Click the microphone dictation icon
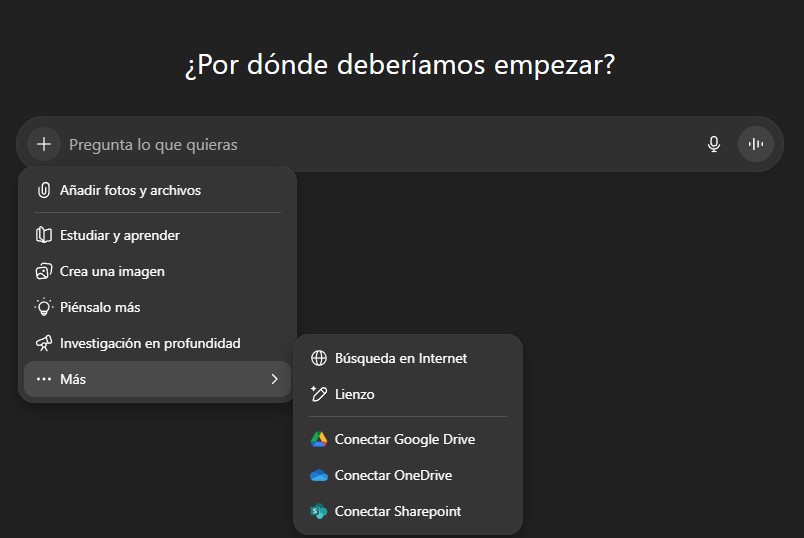Viewport: 804px width, 538px height. pyautogui.click(x=714, y=144)
